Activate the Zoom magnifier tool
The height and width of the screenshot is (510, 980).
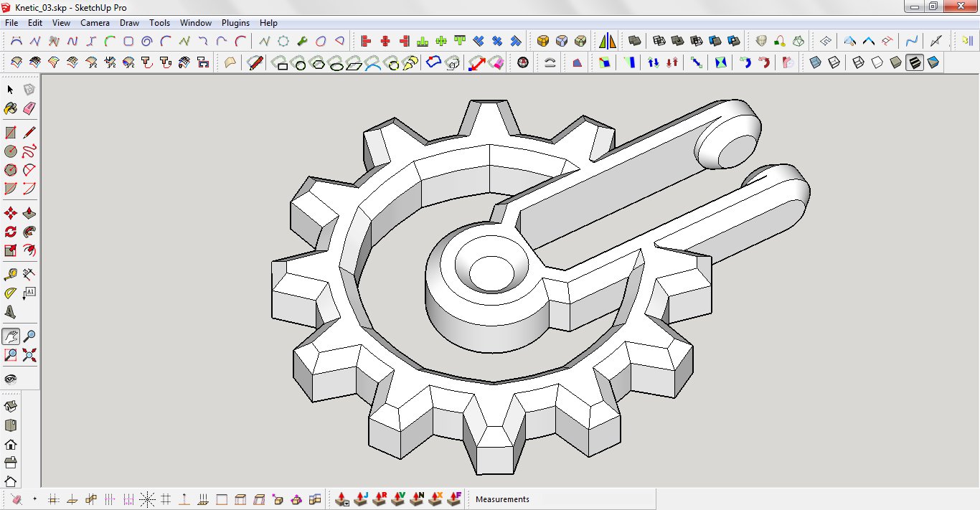pyautogui.click(x=29, y=336)
